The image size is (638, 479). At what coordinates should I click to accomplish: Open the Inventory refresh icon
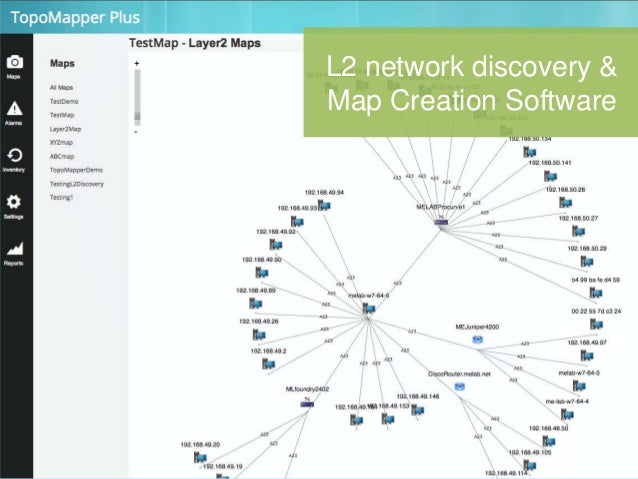(x=15, y=155)
